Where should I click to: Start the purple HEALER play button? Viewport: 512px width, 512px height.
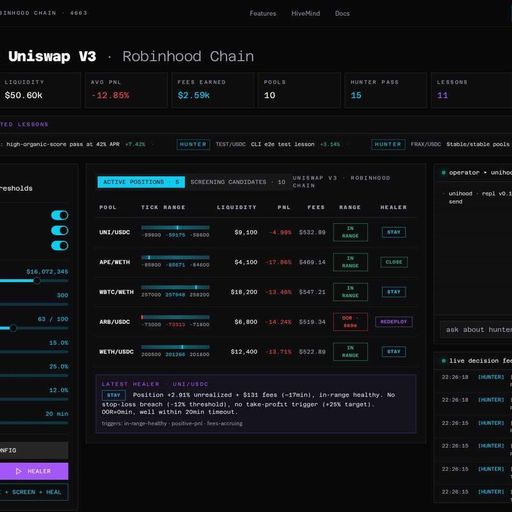pos(33,471)
